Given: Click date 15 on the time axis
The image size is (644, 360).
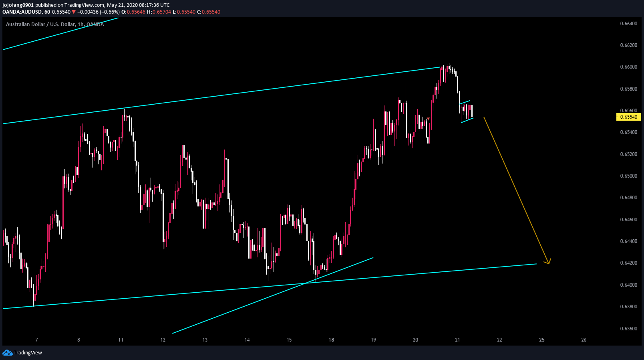Looking at the screenshot, I should click(289, 340).
